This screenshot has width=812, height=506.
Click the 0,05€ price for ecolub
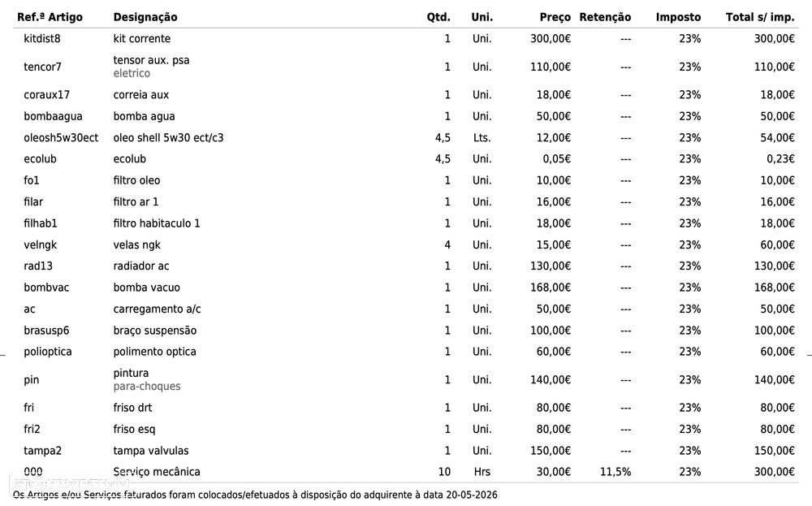click(x=556, y=159)
